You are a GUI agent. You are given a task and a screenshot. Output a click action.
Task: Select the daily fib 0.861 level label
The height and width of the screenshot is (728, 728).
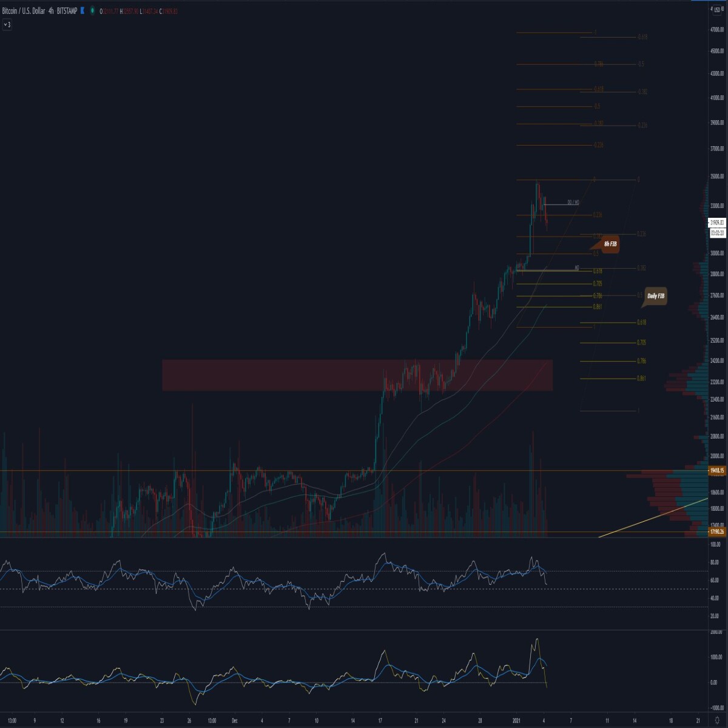click(x=642, y=379)
